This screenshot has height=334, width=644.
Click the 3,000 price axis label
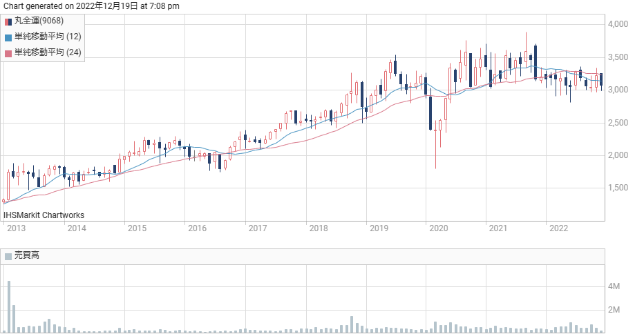(x=618, y=90)
